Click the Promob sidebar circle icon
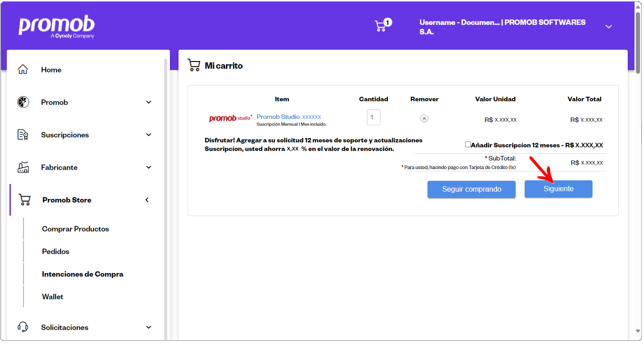 pyautogui.click(x=23, y=102)
